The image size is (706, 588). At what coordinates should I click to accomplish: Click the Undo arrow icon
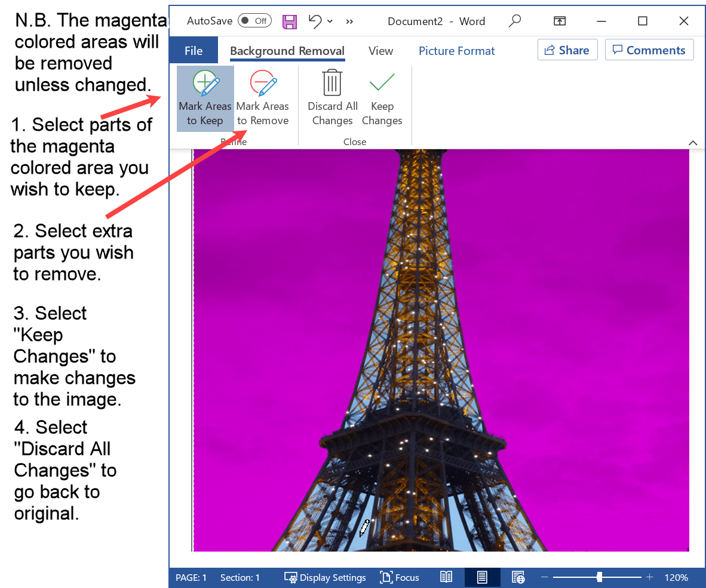pos(315,21)
